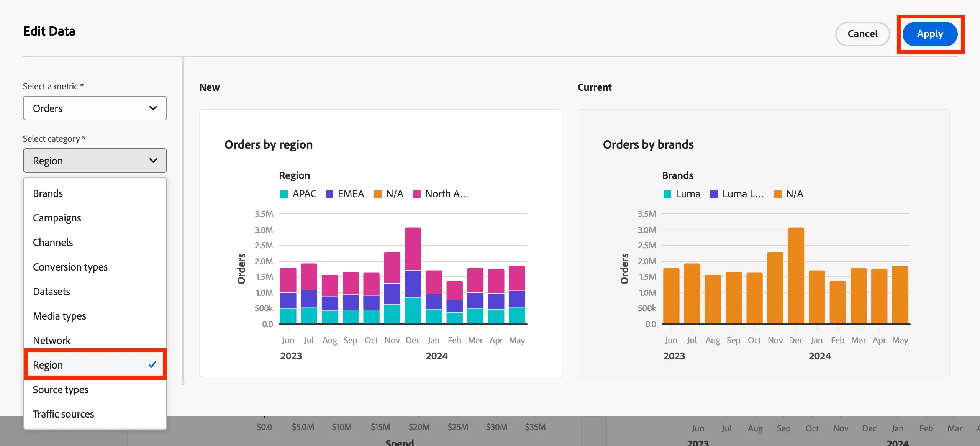Click the Orders by region chart title

tap(269, 144)
